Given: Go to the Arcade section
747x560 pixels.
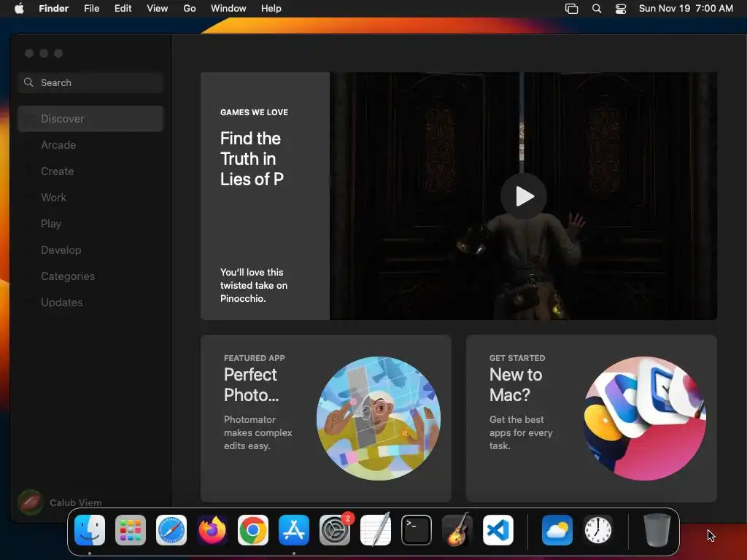Looking at the screenshot, I should (x=90, y=145).
